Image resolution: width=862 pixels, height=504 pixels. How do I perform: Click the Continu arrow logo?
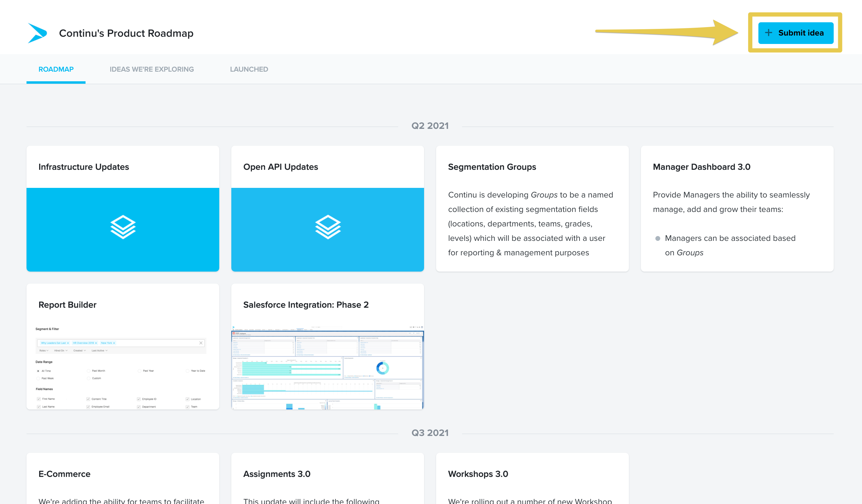coord(37,33)
